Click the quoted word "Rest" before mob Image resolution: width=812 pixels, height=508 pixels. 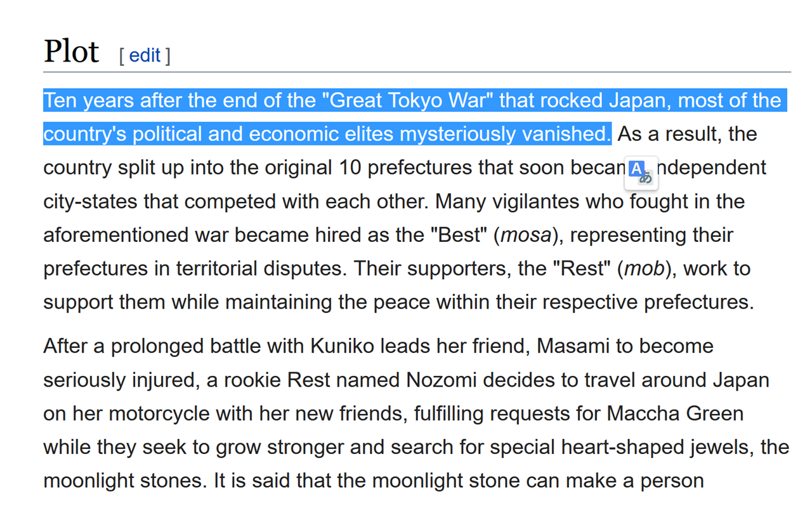[x=582, y=269]
